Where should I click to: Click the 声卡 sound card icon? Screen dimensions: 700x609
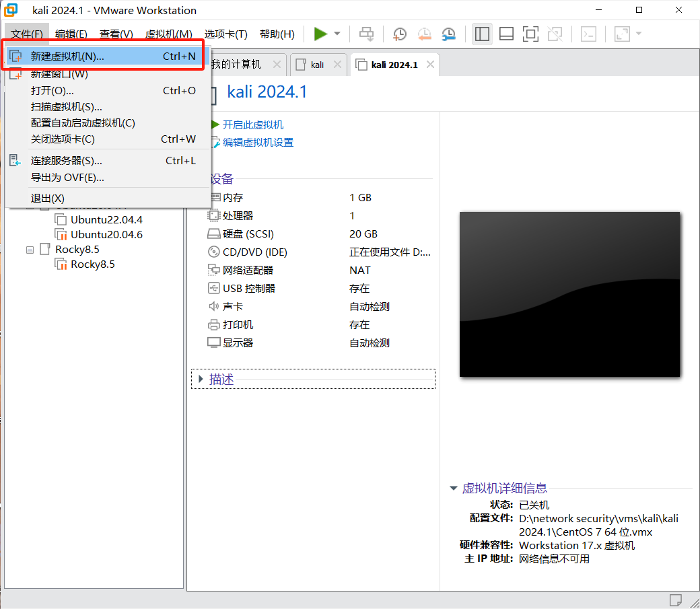(214, 306)
